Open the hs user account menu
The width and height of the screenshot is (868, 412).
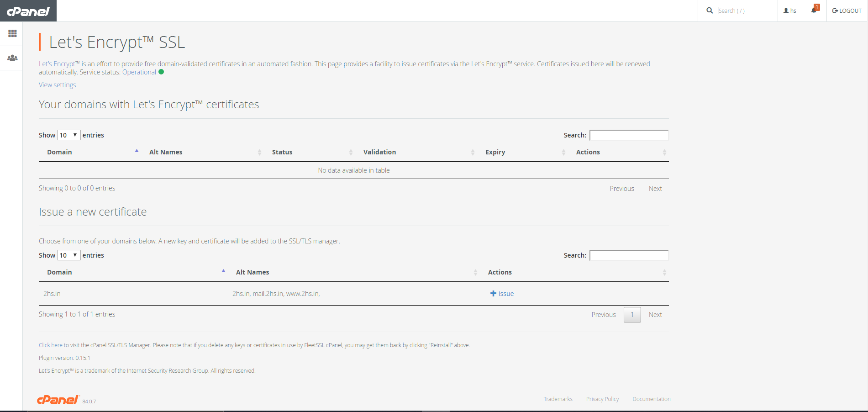click(790, 11)
